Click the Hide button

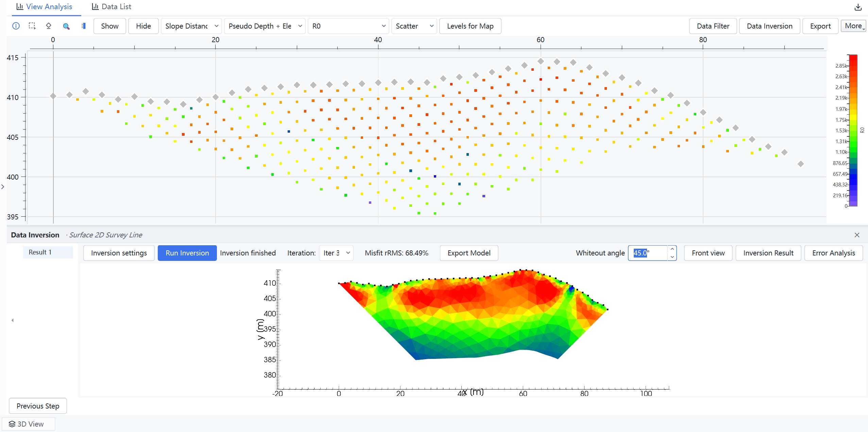(143, 26)
